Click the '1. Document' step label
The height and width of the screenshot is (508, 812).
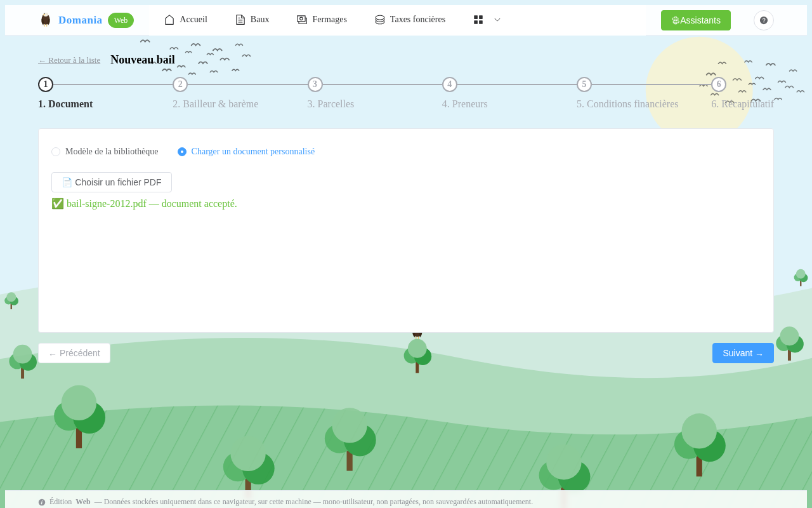tap(65, 104)
